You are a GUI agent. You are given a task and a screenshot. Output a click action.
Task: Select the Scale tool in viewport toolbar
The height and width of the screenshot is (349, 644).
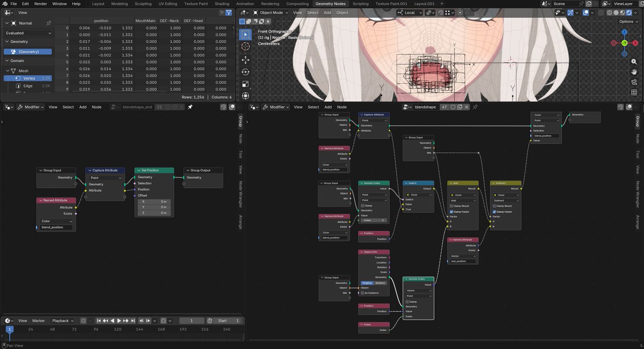(245, 84)
